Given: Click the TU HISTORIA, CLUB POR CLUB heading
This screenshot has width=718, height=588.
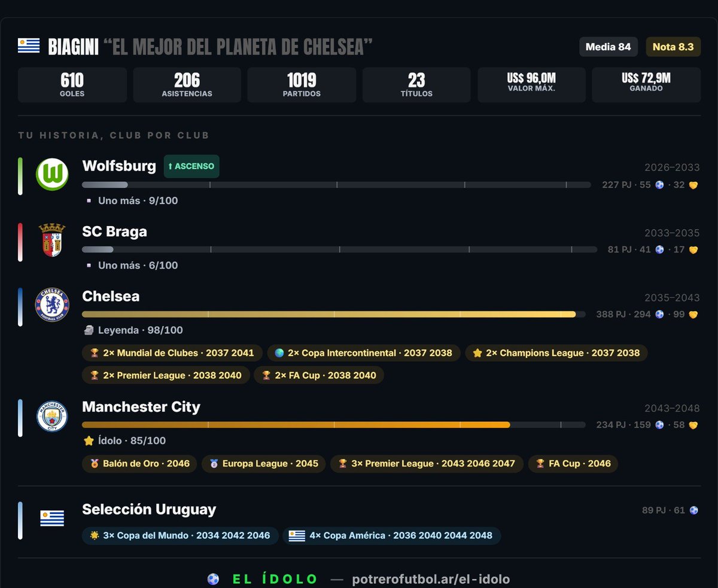Looking at the screenshot, I should [x=114, y=135].
